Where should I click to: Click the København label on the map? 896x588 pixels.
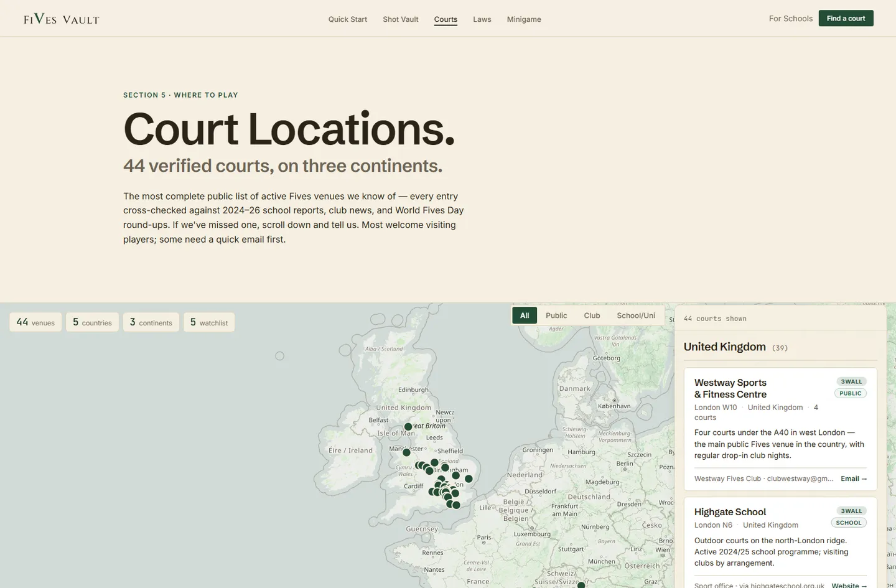pyautogui.click(x=614, y=406)
